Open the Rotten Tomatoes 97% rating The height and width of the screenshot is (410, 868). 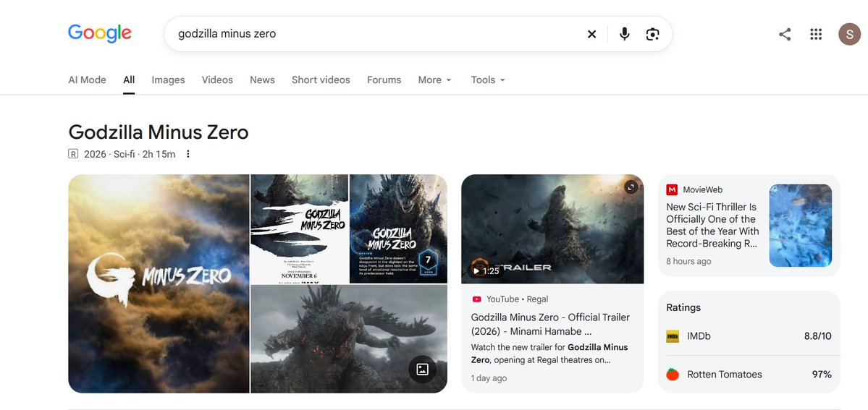tap(749, 375)
